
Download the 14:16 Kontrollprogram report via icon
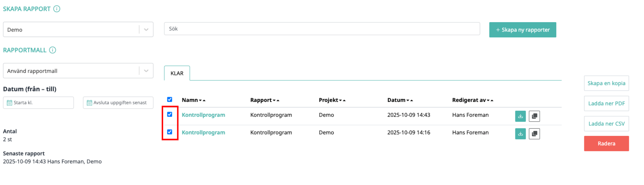click(520, 134)
